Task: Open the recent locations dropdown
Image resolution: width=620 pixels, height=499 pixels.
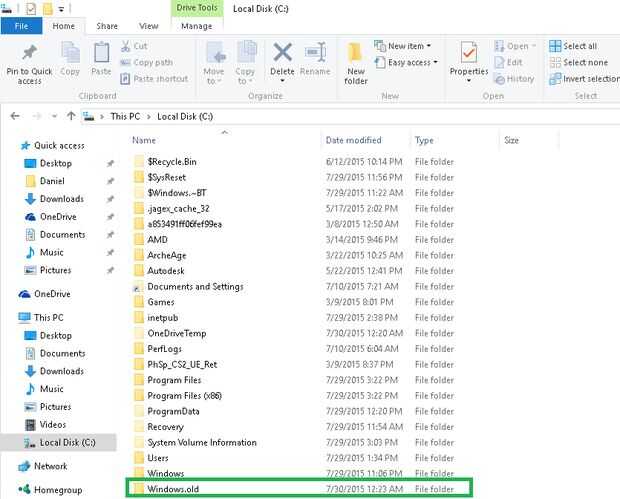Action: [54, 116]
